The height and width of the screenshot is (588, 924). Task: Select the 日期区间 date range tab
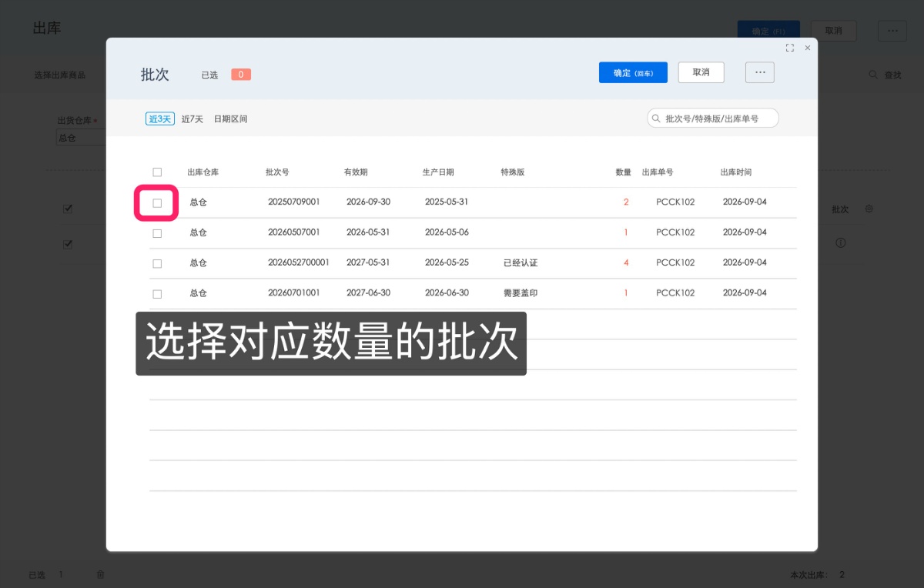(230, 119)
